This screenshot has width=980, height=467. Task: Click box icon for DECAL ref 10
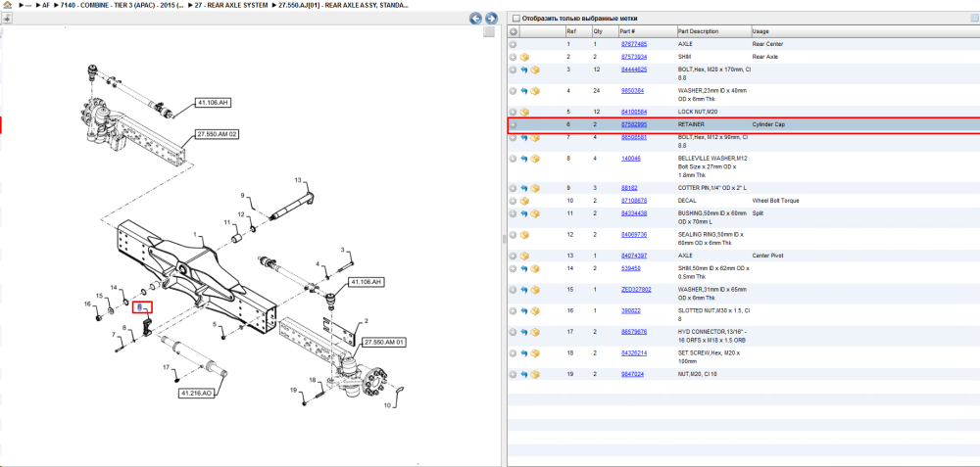524,201
